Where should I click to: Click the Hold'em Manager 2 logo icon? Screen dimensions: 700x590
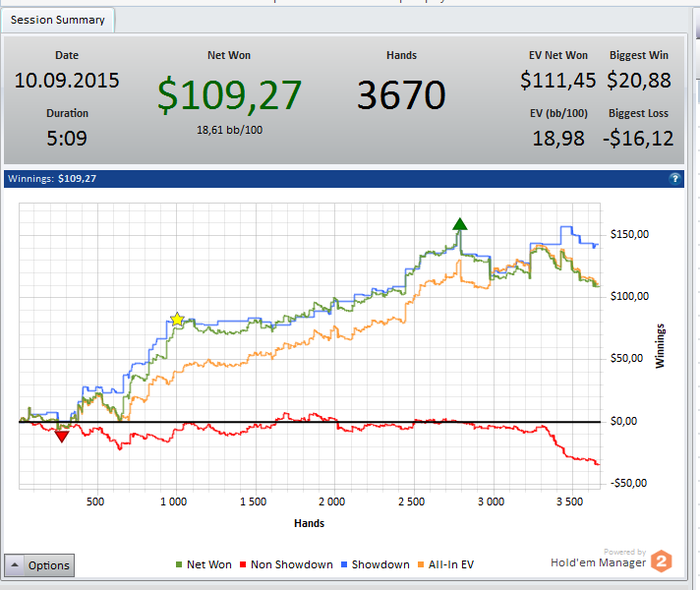(x=662, y=561)
